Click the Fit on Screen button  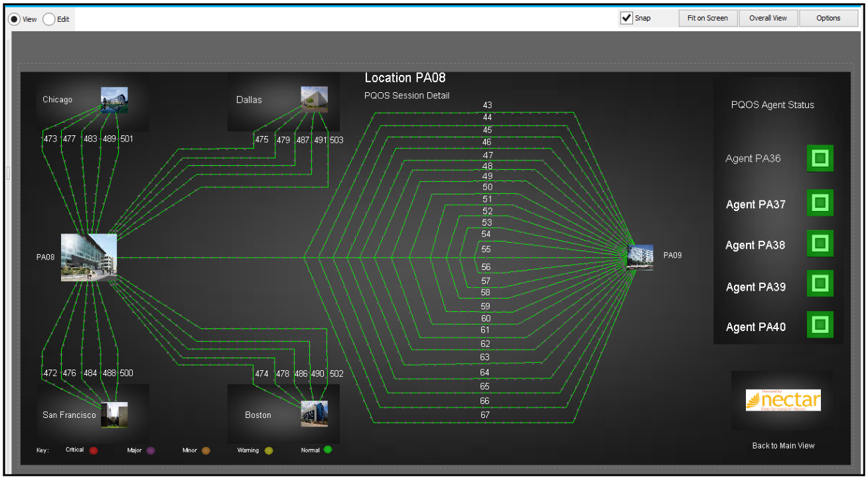click(707, 18)
